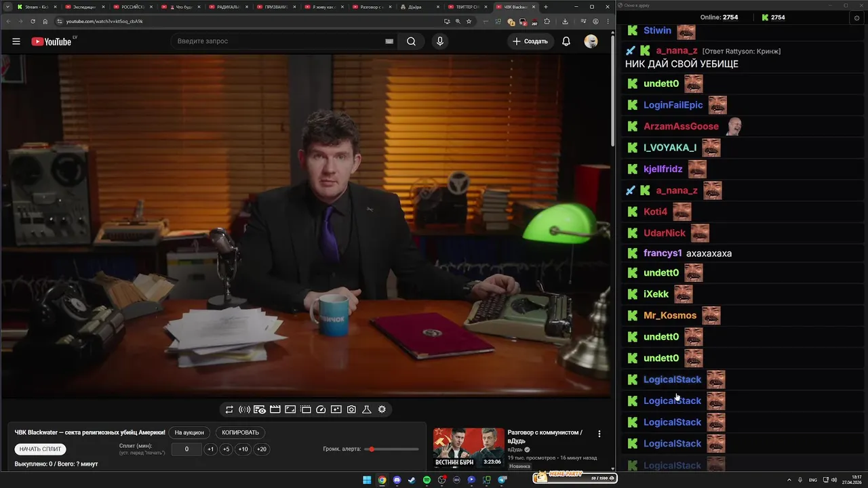
Task: Open the player toolbar settings gear
Action: pyautogui.click(x=382, y=409)
